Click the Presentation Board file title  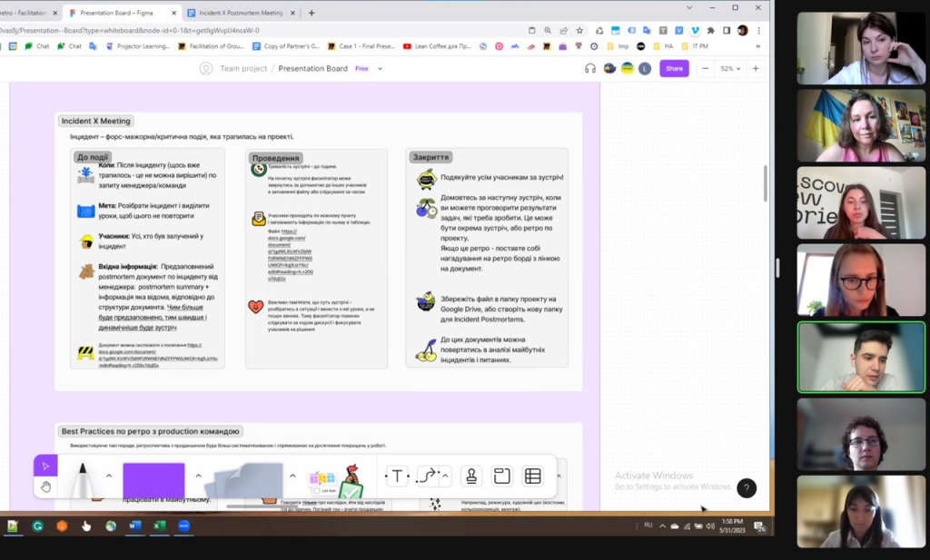tap(312, 69)
